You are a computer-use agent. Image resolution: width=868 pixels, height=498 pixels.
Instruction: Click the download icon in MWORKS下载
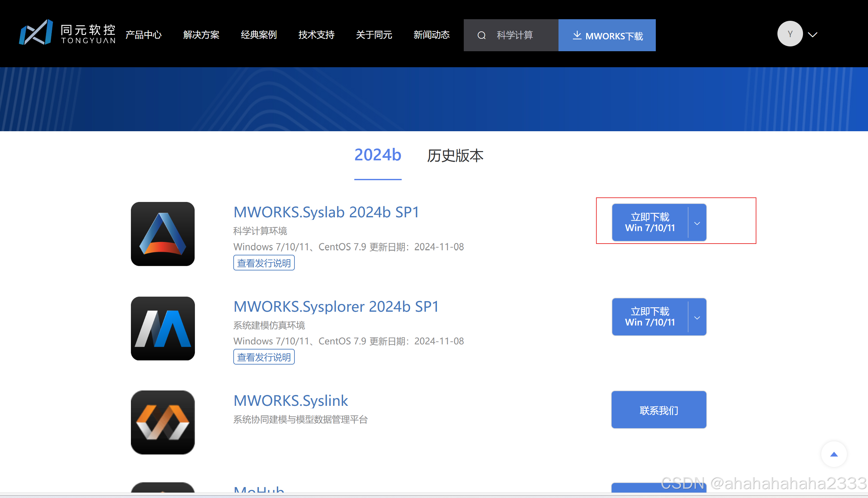pyautogui.click(x=577, y=35)
